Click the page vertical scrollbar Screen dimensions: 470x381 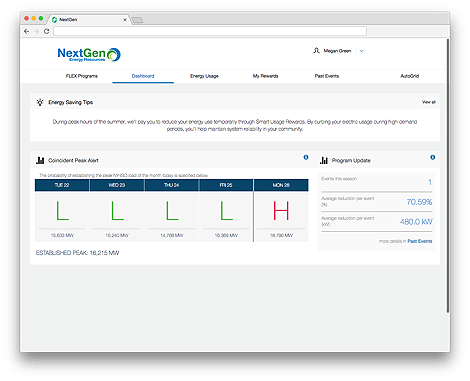click(x=448, y=176)
